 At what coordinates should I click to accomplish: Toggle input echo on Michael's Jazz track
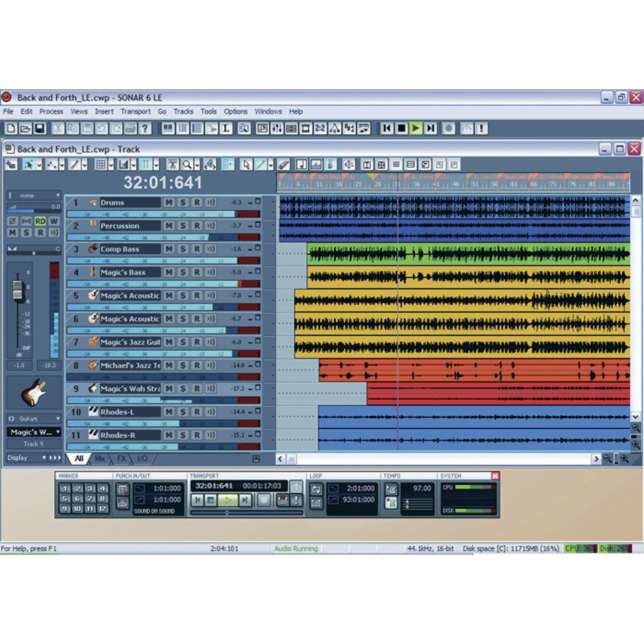pos(211,365)
